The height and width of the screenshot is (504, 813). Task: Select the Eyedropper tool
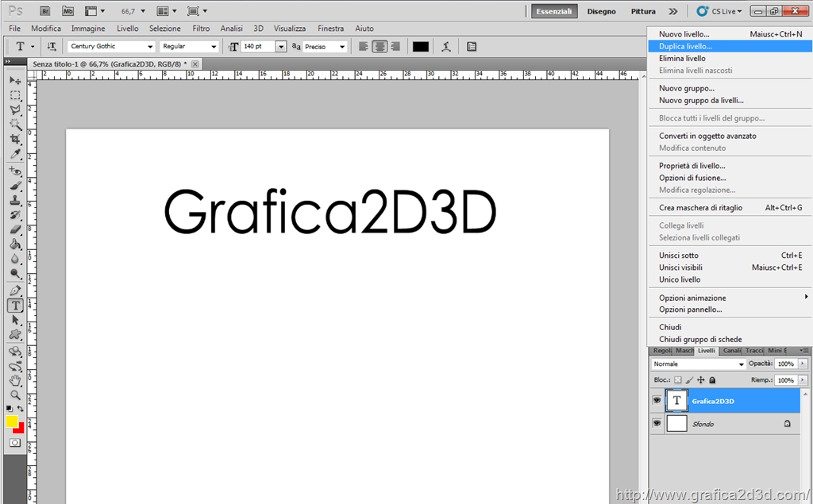15,154
